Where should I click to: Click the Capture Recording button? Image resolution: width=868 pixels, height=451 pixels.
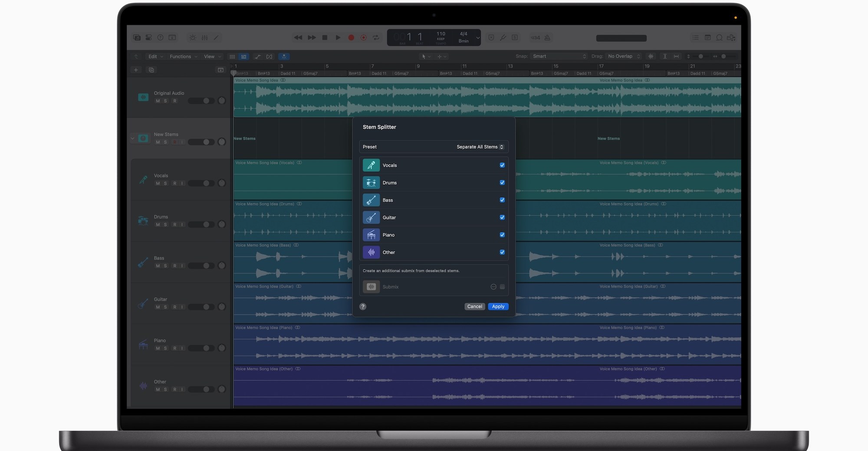364,38
